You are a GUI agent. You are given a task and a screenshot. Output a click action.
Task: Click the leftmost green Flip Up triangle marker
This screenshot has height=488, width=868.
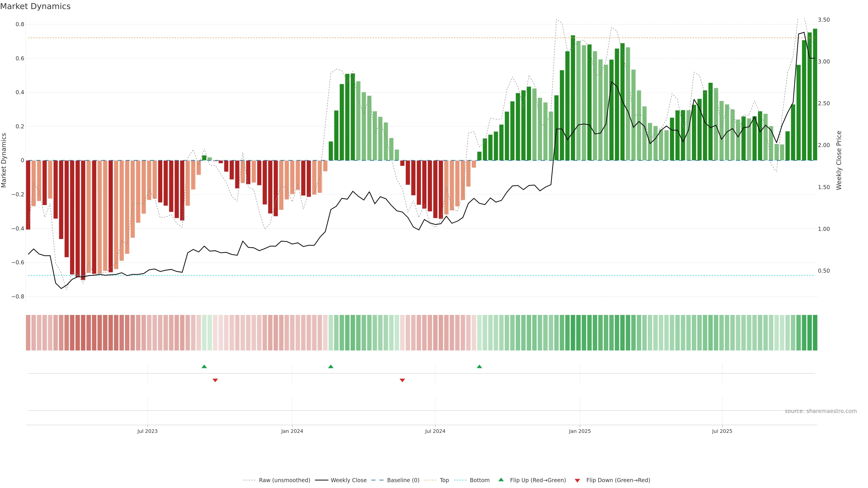[204, 366]
